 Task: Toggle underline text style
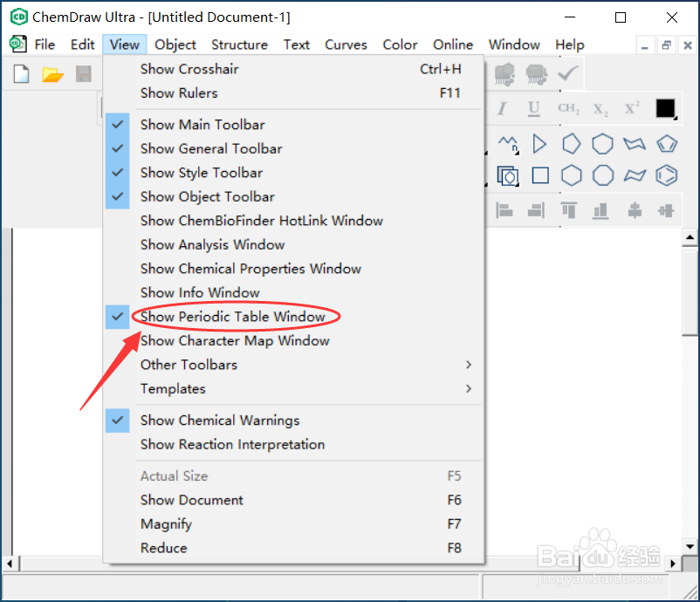(533, 108)
